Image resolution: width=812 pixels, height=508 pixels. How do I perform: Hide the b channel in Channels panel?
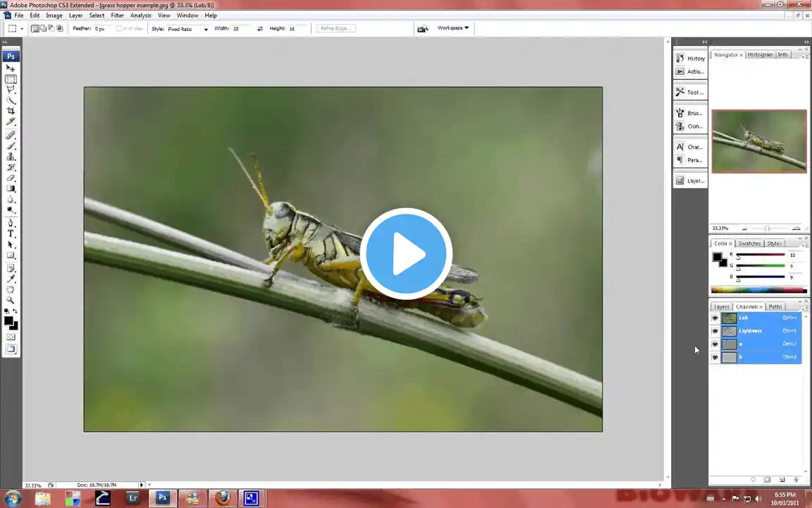tap(715, 356)
